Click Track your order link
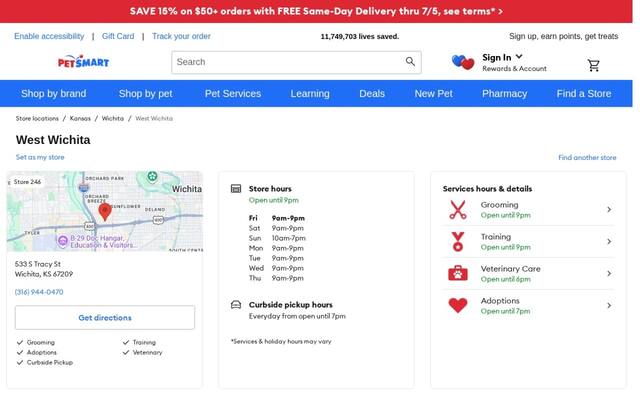The height and width of the screenshot is (400, 640). pos(181,36)
